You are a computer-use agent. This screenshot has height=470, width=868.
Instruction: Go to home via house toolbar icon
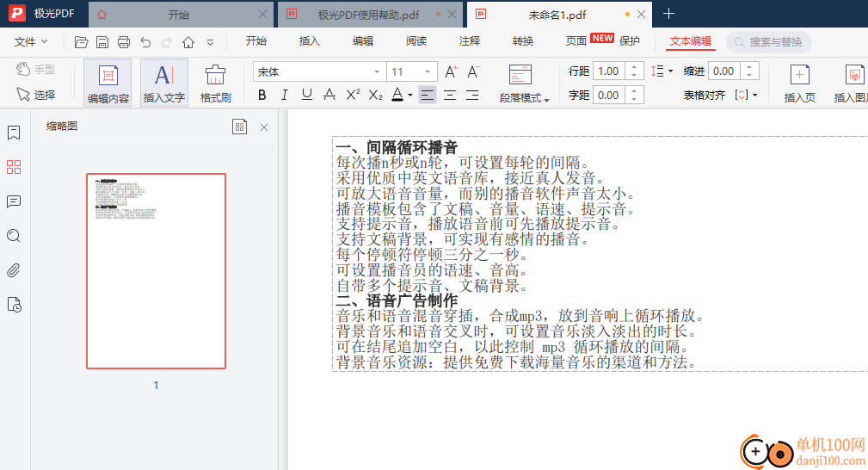click(x=188, y=42)
